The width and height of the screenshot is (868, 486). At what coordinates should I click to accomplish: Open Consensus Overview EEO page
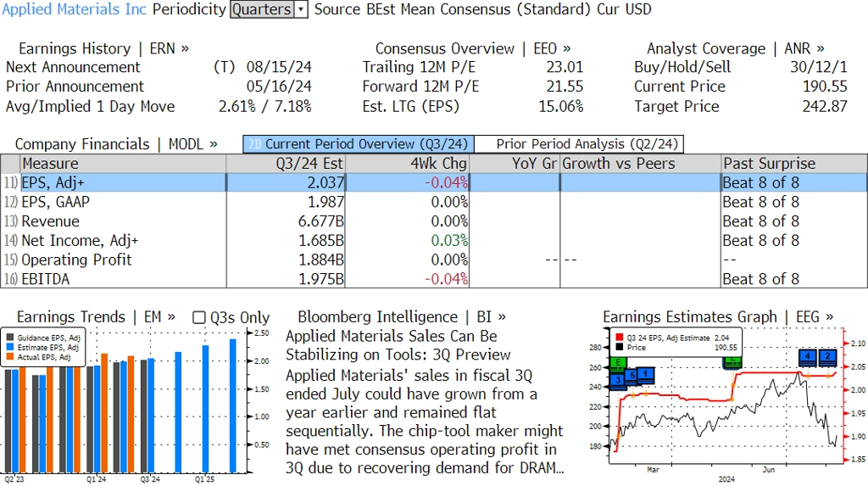(473, 48)
